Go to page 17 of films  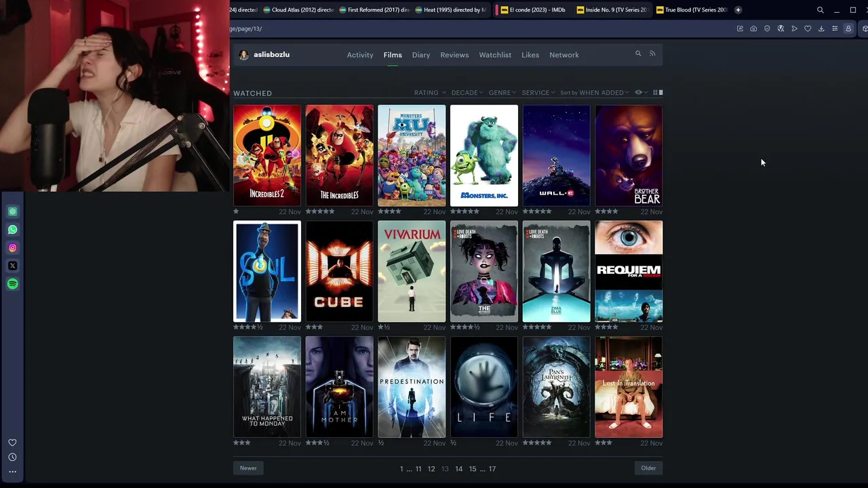492,469
